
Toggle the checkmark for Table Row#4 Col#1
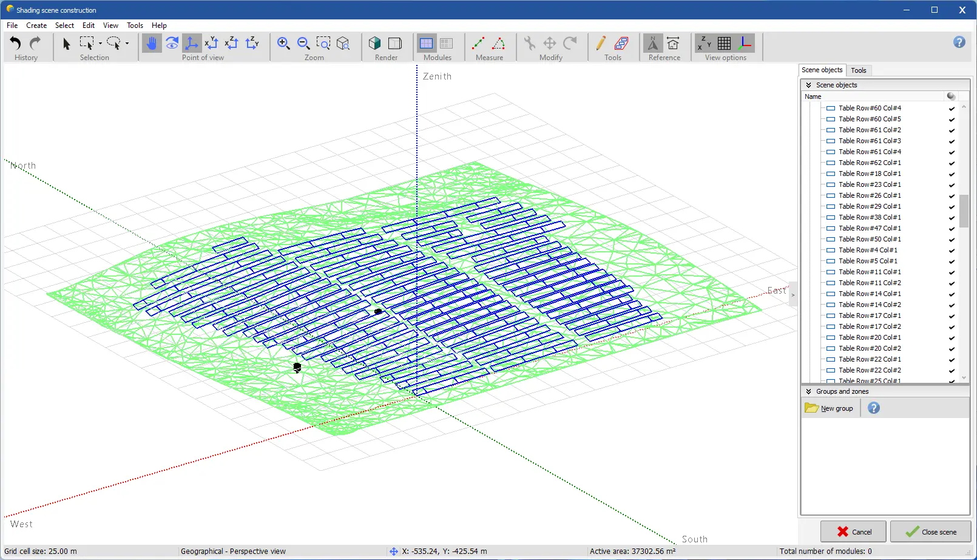pyautogui.click(x=950, y=250)
